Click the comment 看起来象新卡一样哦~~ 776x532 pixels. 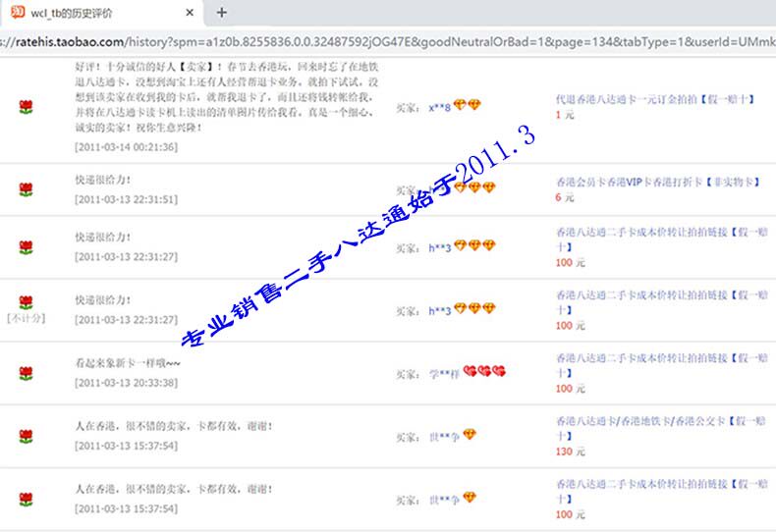(128, 363)
